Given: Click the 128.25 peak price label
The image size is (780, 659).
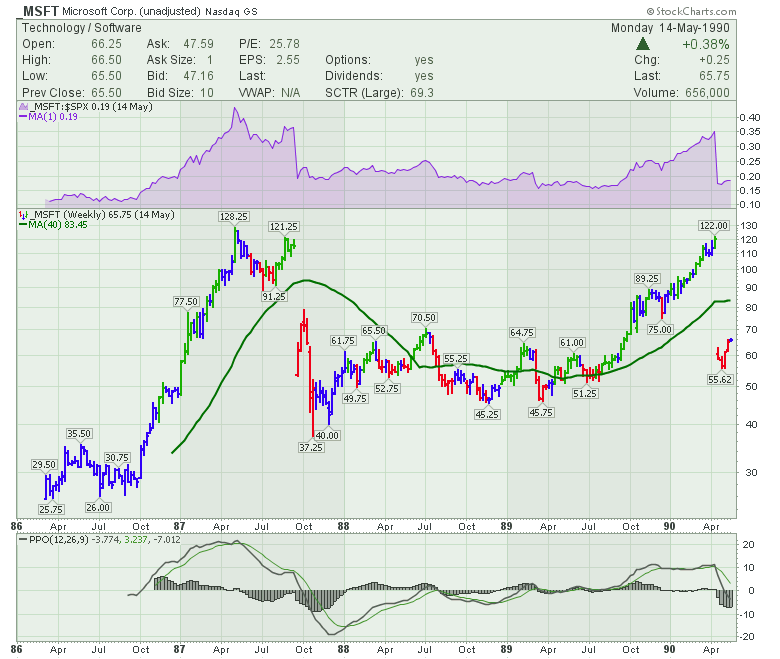Looking at the screenshot, I should coord(236,216).
